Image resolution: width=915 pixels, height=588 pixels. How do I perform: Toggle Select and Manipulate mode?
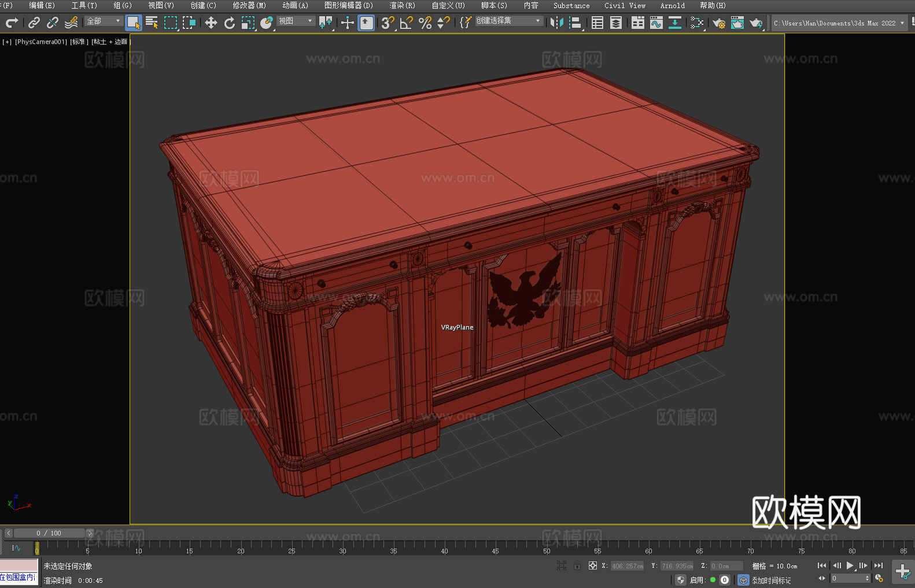348,23
